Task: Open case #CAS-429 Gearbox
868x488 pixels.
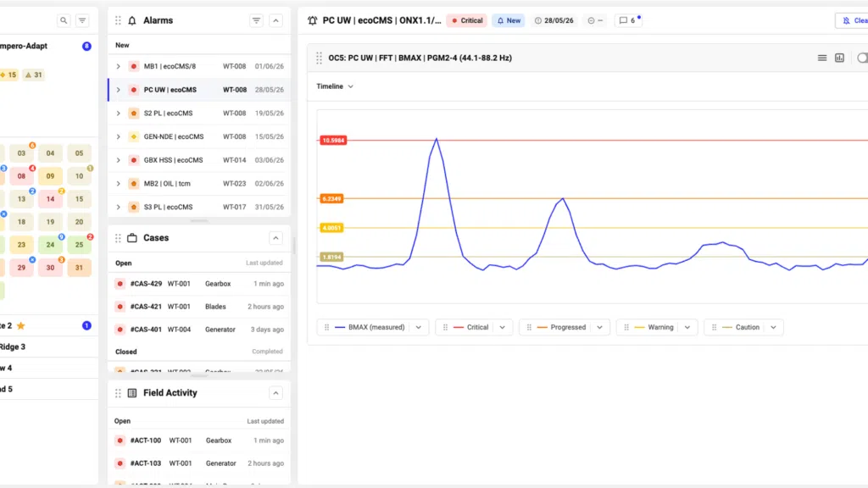Action: [x=199, y=284]
